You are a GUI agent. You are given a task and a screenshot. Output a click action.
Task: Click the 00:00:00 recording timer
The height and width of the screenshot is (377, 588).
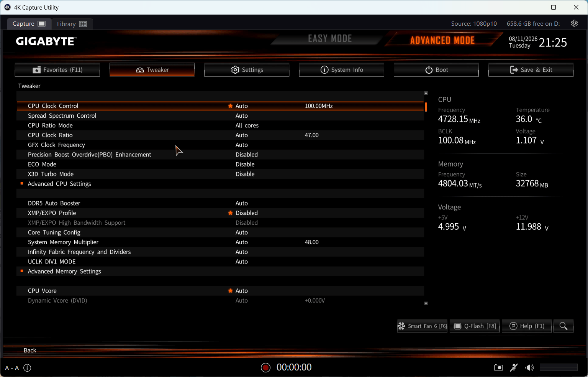[294, 367]
